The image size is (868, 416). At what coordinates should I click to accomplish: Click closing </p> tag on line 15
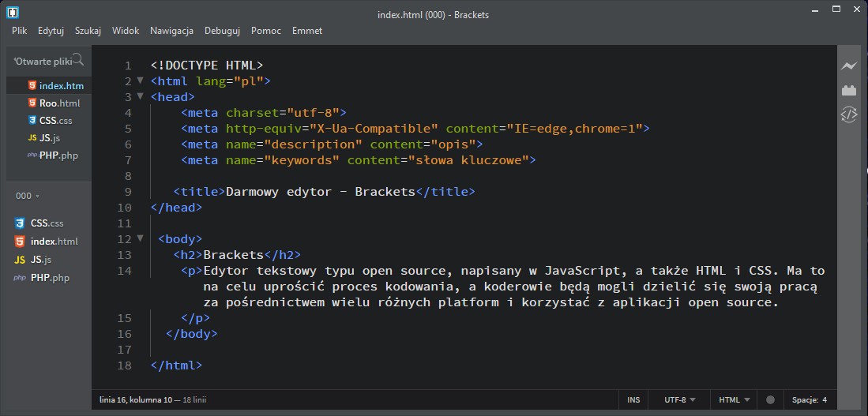tap(195, 318)
